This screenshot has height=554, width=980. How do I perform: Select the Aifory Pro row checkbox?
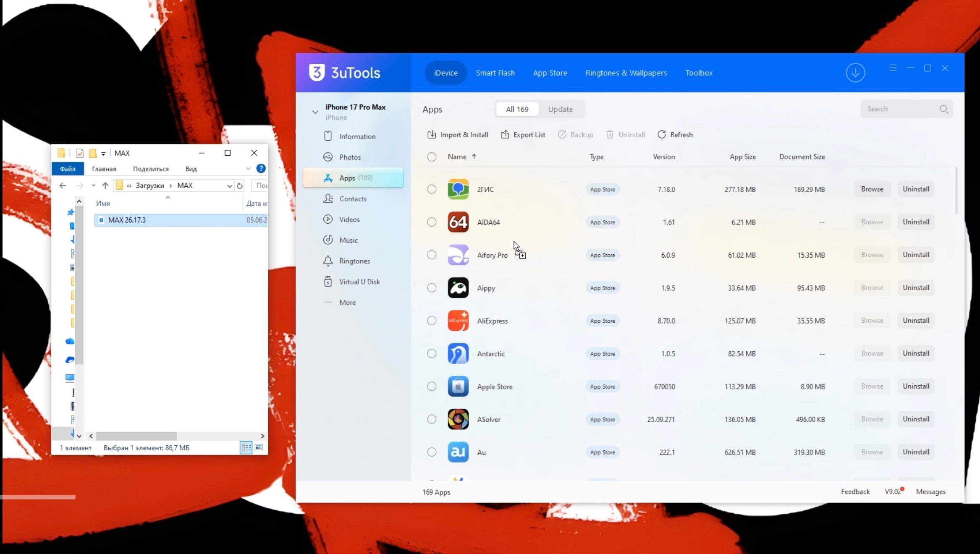pyautogui.click(x=432, y=255)
